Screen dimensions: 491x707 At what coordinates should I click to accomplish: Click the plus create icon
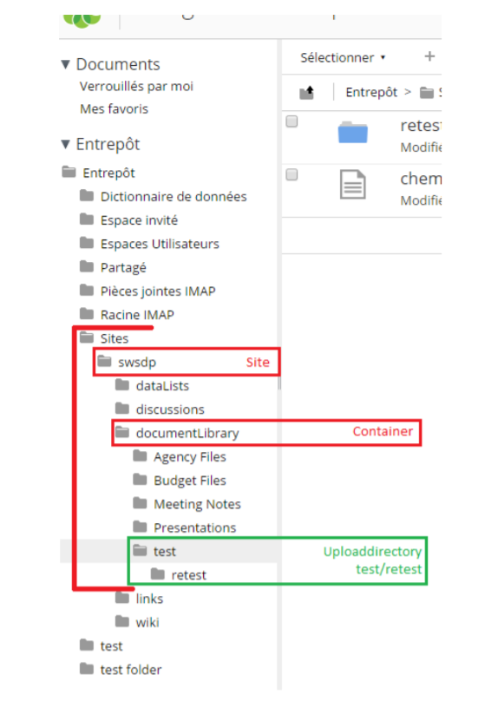[430, 56]
